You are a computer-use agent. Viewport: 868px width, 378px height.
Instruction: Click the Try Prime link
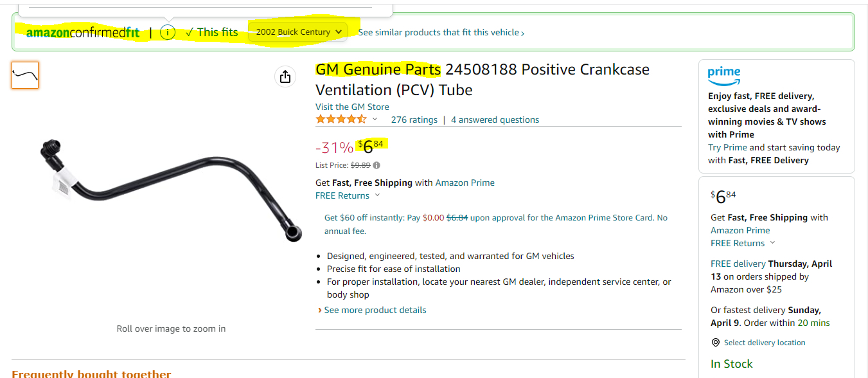click(x=727, y=147)
